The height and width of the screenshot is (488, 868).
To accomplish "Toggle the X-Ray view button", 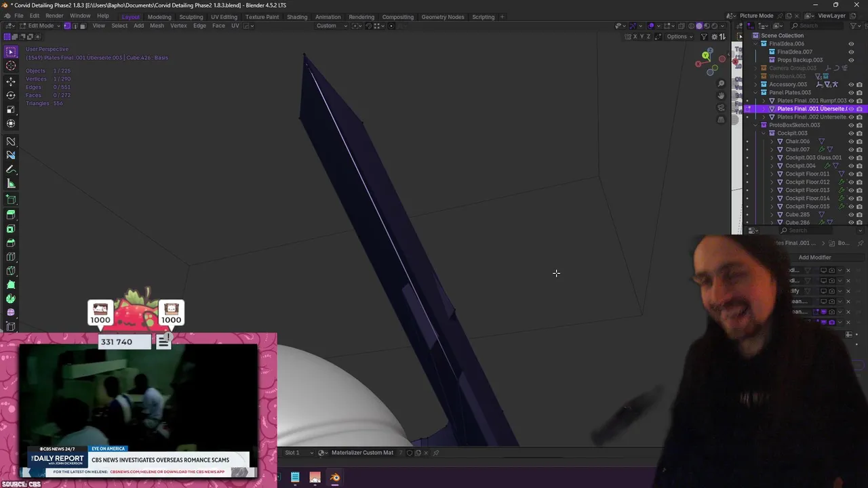I will pyautogui.click(x=682, y=26).
